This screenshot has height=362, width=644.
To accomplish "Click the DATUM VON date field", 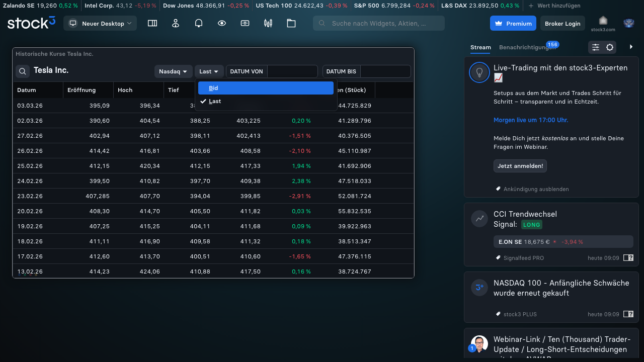I will coord(292,71).
